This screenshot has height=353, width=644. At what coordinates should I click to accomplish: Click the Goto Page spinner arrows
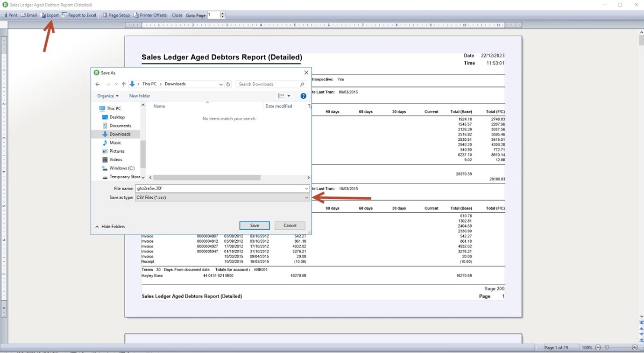click(223, 15)
